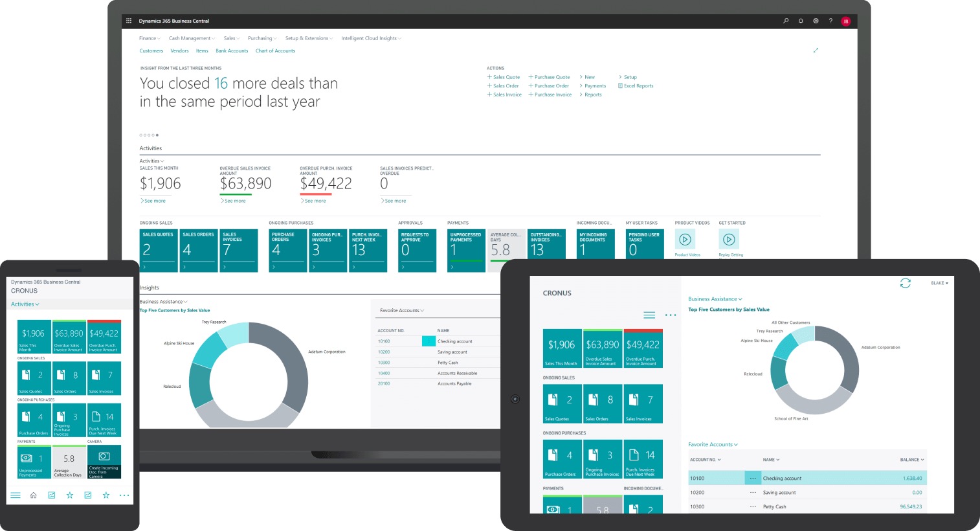The height and width of the screenshot is (531, 980).
Task: Open the Setup & Extensions menu
Action: click(x=309, y=38)
